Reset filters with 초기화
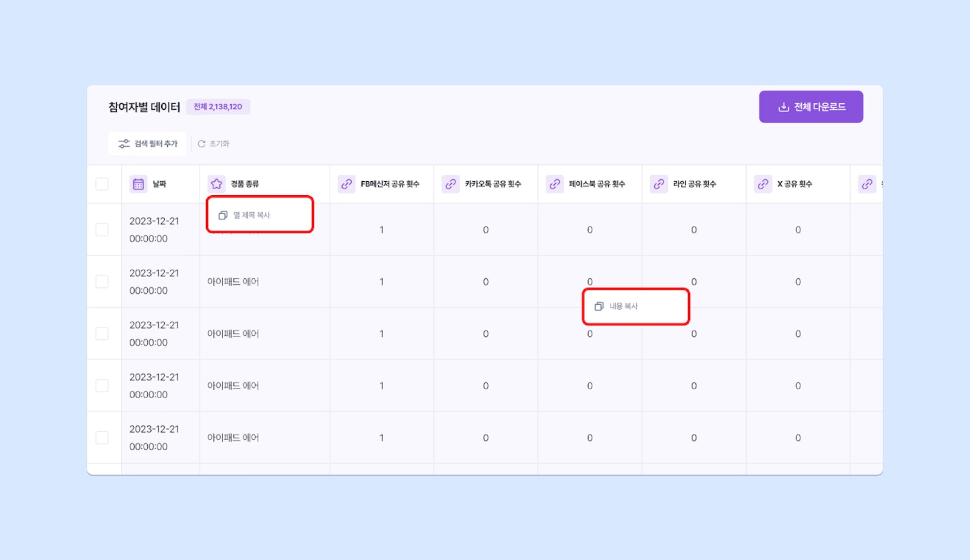This screenshot has height=560, width=970. [213, 144]
